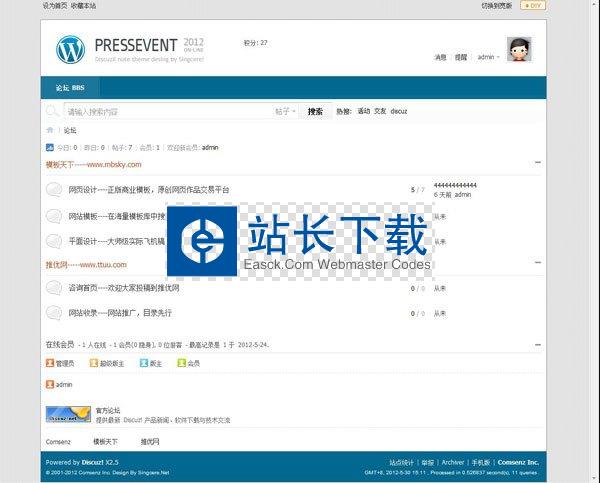Screen dimensions: 600x483
Task: Collapse the 在线会员 section
Action: (537, 344)
